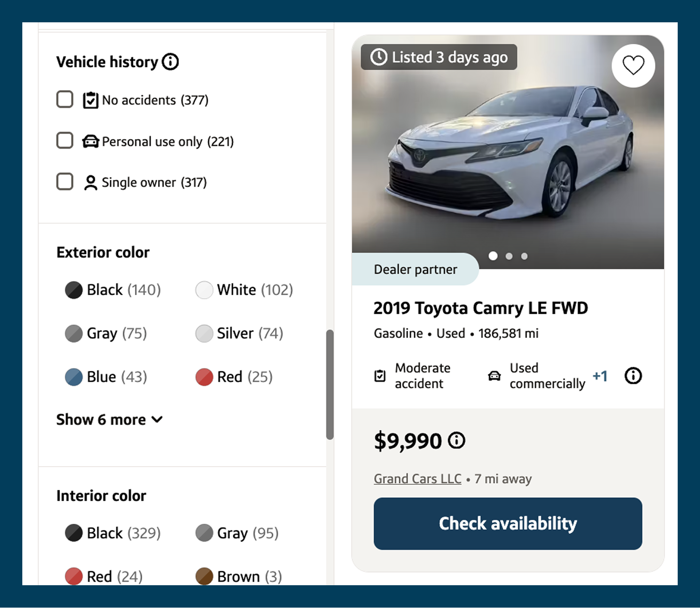Image resolution: width=700 pixels, height=608 pixels.
Task: Save listing with the heart icon
Action: (x=633, y=66)
